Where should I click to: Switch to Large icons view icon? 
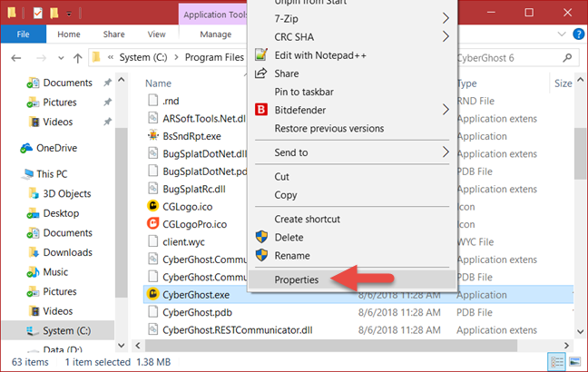pos(574,362)
